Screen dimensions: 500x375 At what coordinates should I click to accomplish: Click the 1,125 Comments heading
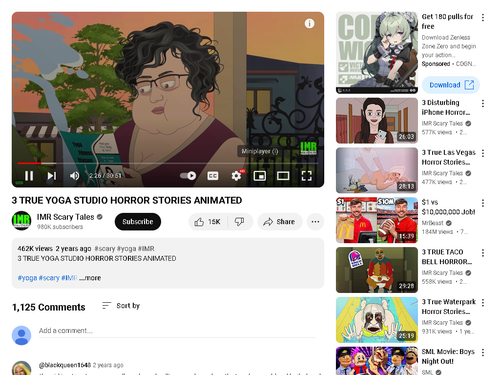click(49, 307)
